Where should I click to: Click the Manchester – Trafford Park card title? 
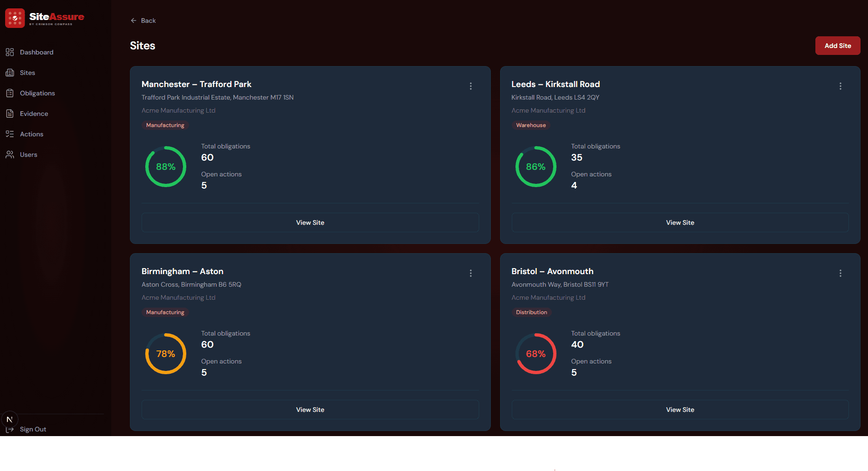[x=197, y=84]
